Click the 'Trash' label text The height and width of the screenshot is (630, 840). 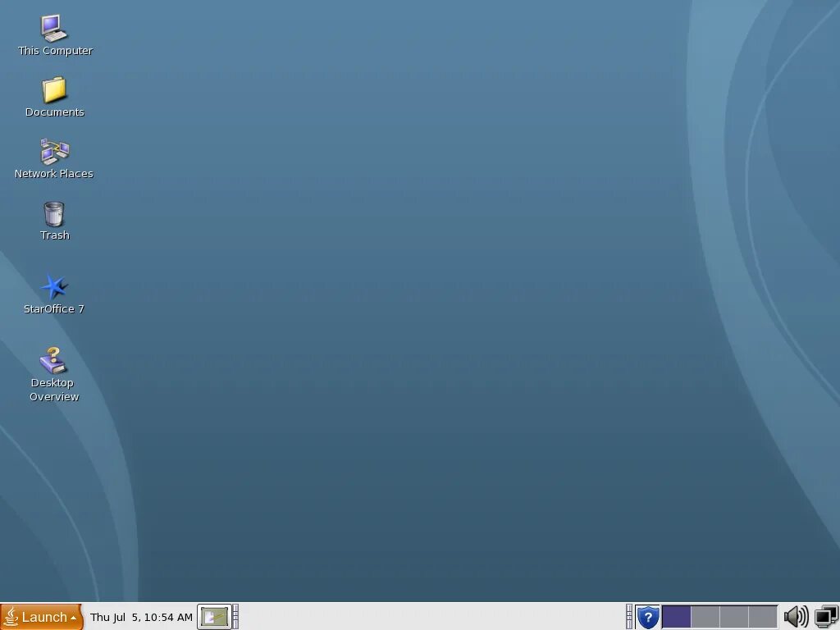[x=55, y=235]
